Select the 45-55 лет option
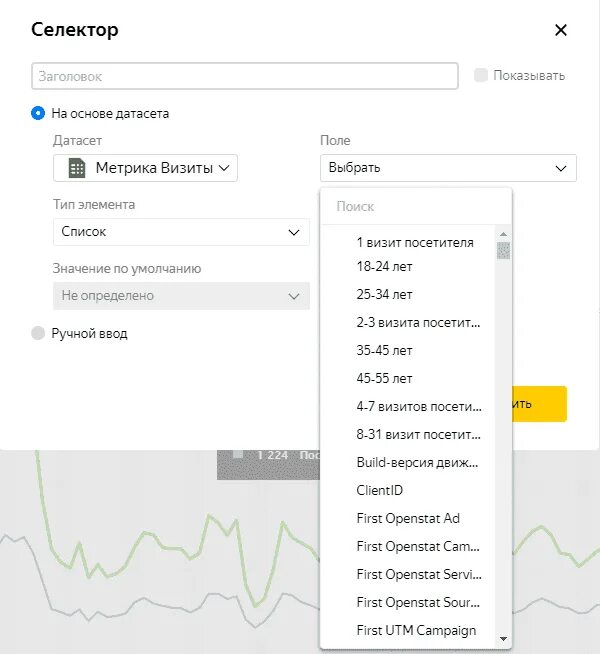 [385, 379]
